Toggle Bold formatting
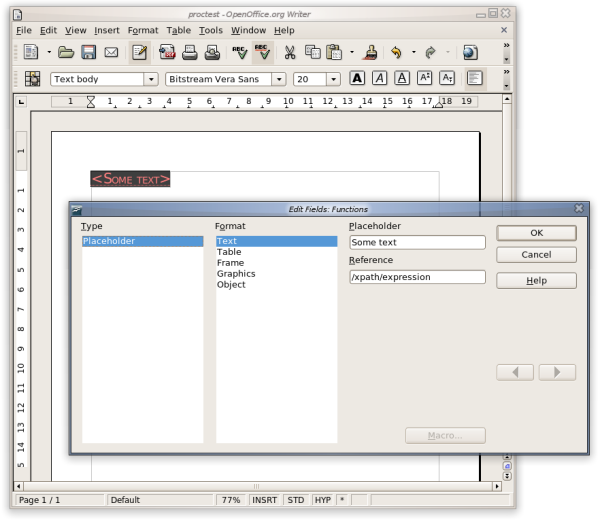 (x=357, y=78)
